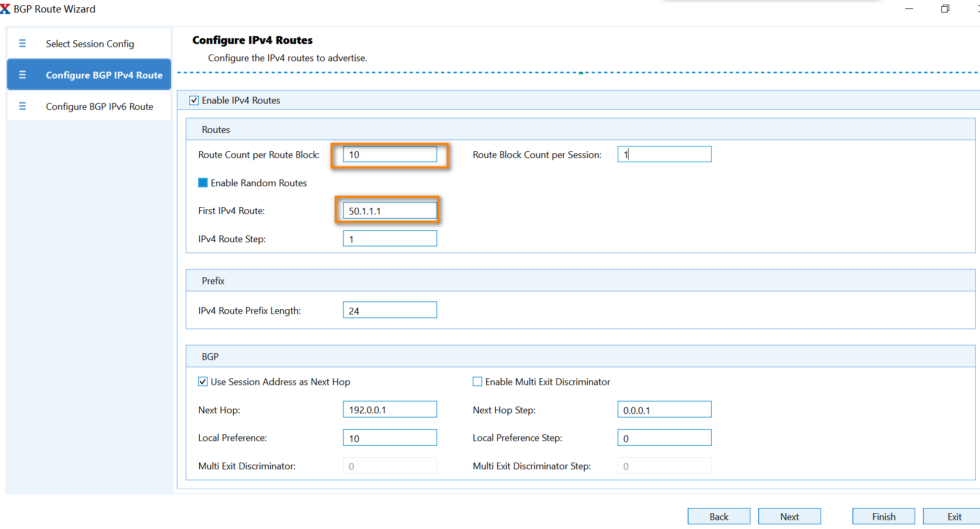Image resolution: width=980 pixels, height=529 pixels.
Task: Click the Next button
Action: click(789, 516)
